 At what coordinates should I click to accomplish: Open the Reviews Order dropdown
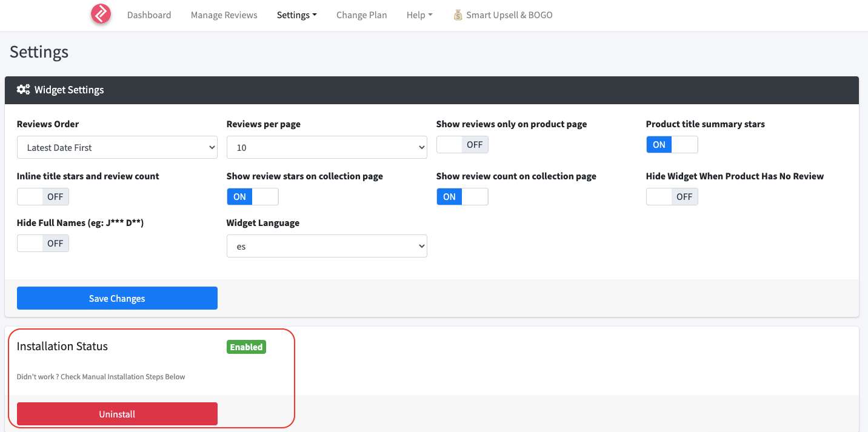coord(117,147)
